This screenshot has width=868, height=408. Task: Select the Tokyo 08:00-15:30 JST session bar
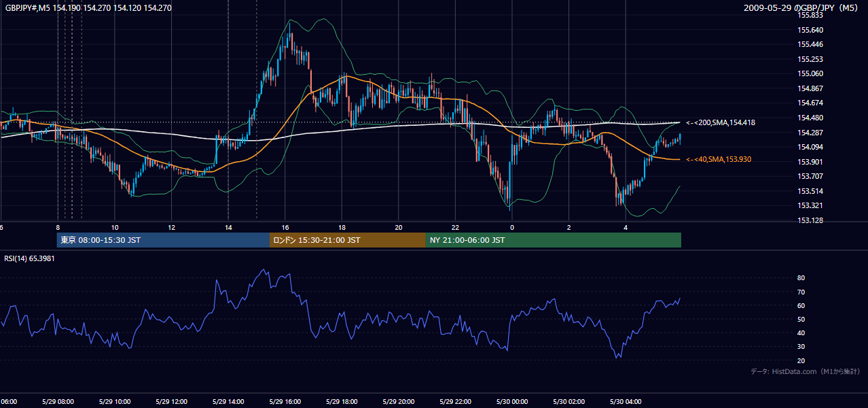163,240
